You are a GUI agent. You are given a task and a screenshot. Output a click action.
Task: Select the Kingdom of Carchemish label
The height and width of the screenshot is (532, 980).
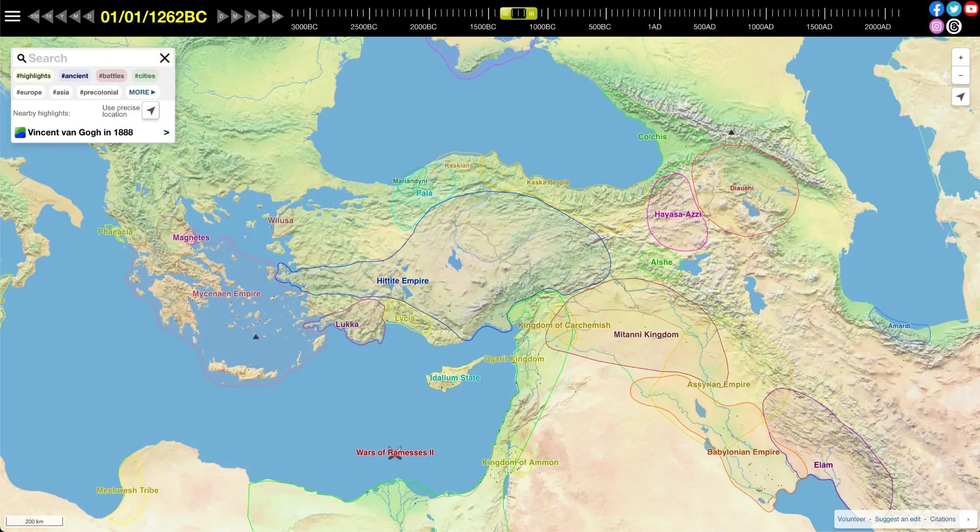pos(564,325)
